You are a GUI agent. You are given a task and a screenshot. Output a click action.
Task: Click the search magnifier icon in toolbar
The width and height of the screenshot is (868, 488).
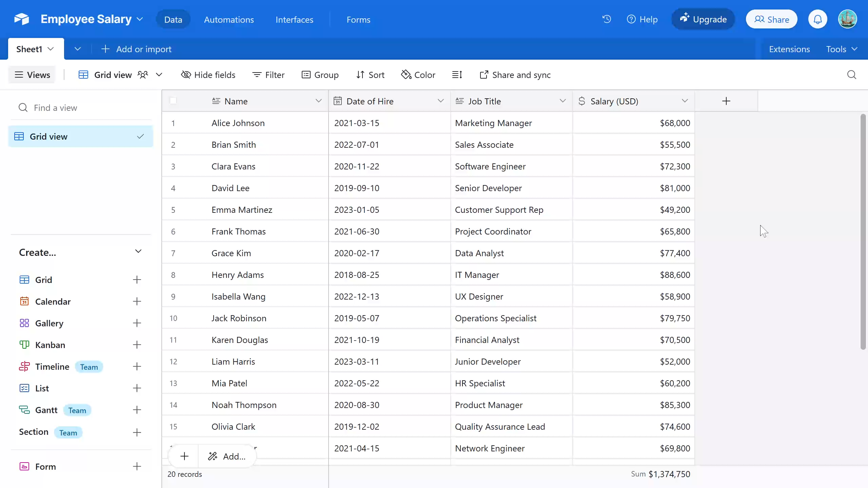pyautogui.click(x=851, y=75)
